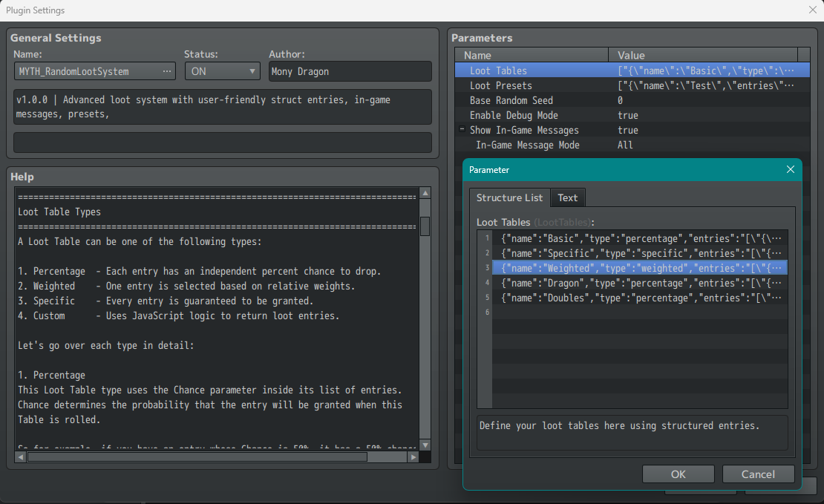Select the Weighted loot table entry

(x=640, y=268)
